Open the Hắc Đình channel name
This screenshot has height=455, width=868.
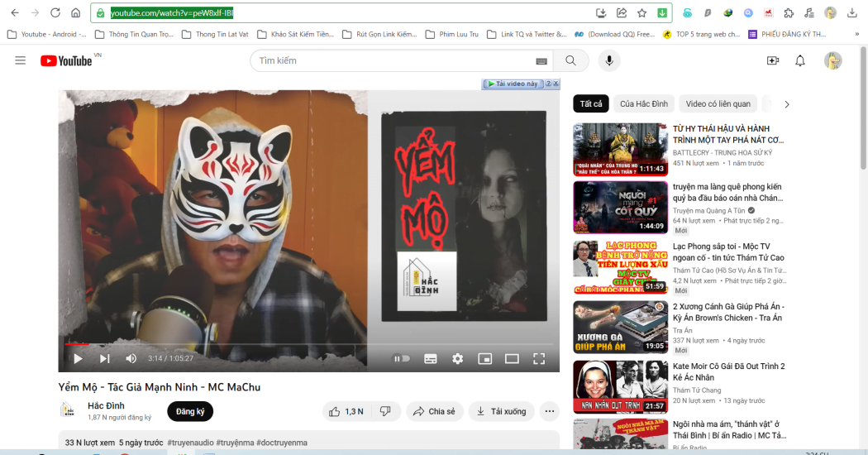107,405
